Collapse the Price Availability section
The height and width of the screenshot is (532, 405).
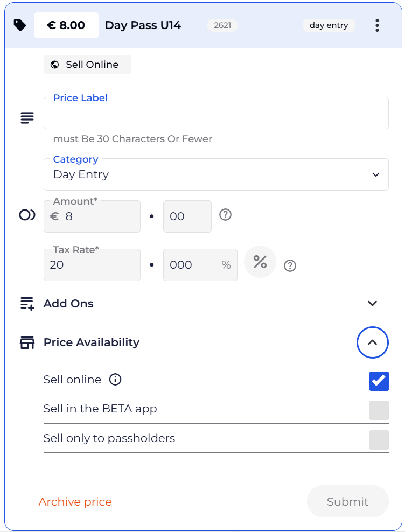372,342
